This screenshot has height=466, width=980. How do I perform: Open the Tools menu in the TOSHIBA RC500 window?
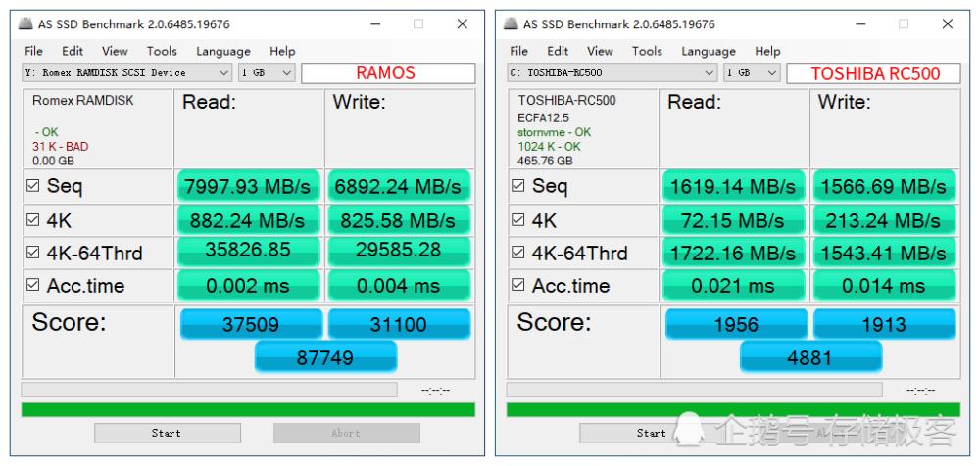(x=647, y=51)
